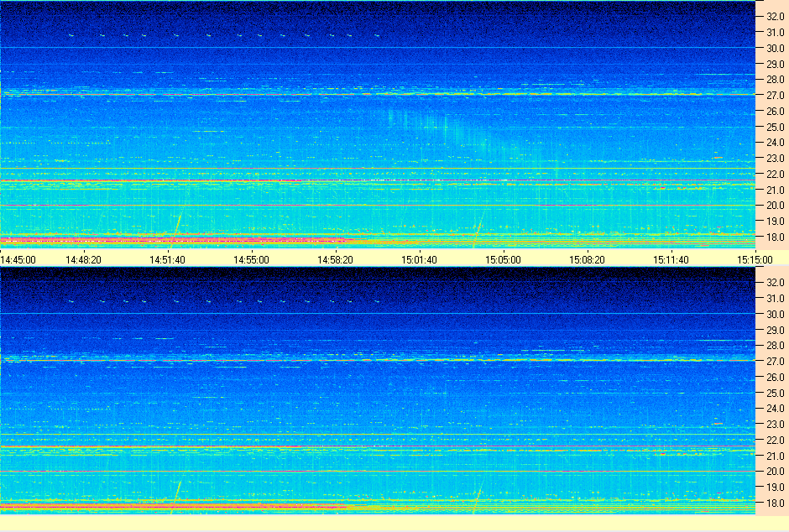Image resolution: width=789 pixels, height=532 pixels.
Task: Click 26.0 on the lower spectrogram scale
Action: (776, 377)
